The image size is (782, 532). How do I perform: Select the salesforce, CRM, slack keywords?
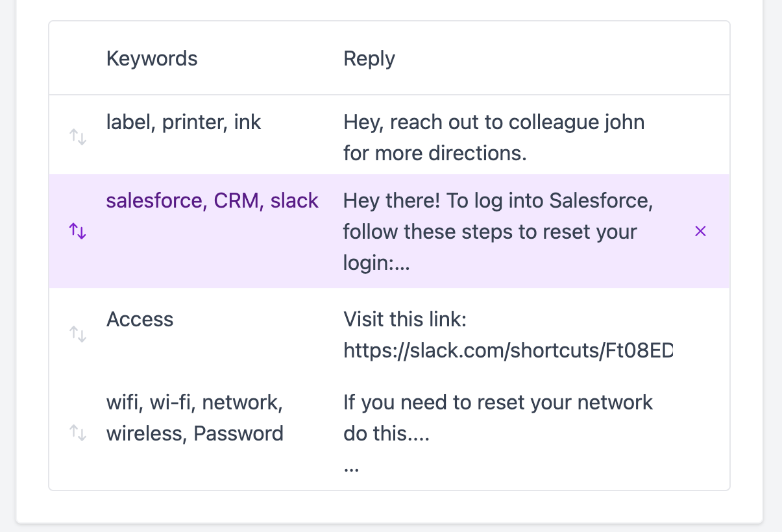tap(212, 200)
